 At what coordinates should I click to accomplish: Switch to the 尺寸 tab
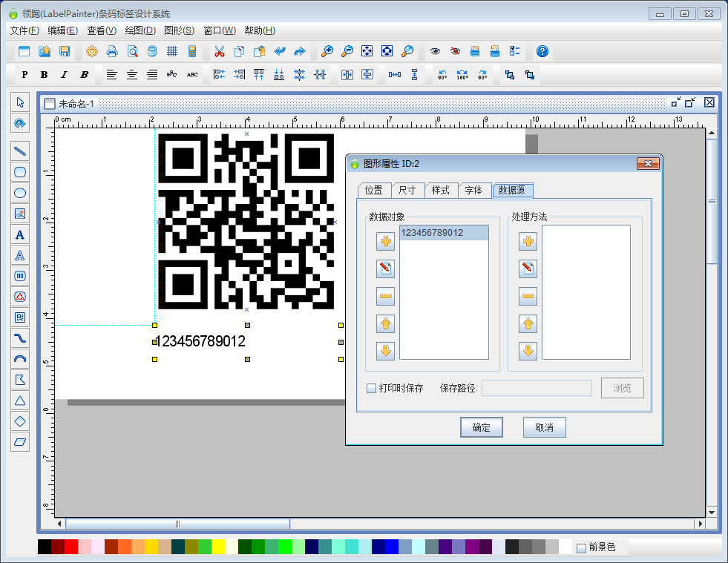407,191
